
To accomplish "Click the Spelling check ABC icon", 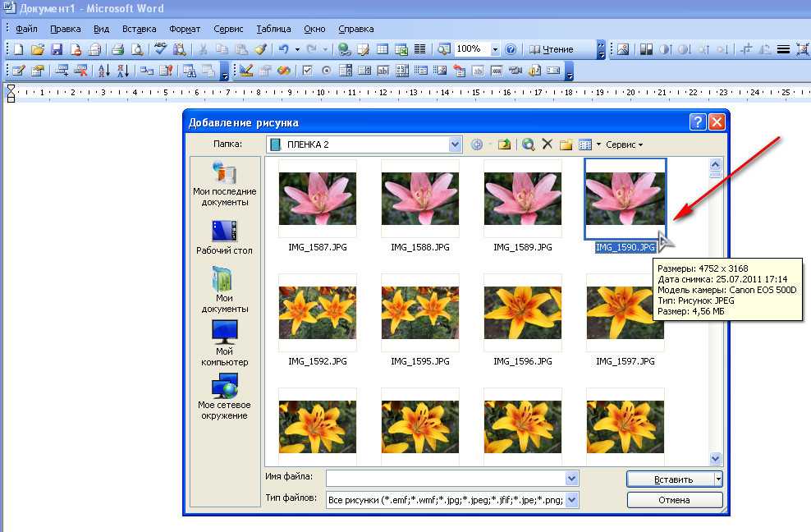I will pyautogui.click(x=161, y=49).
